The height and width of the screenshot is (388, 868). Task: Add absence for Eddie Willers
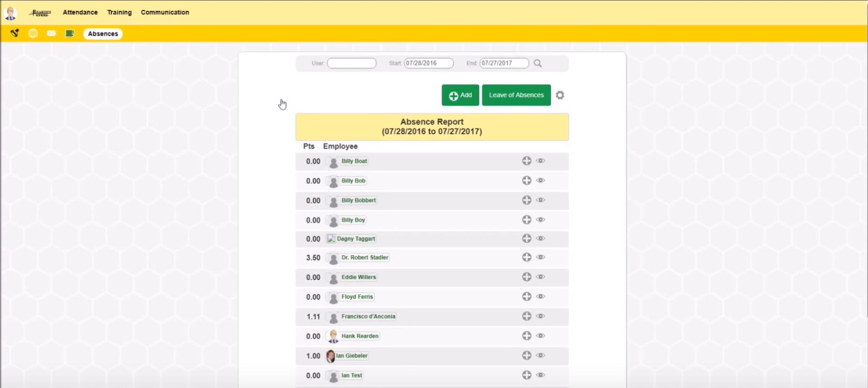click(x=527, y=277)
